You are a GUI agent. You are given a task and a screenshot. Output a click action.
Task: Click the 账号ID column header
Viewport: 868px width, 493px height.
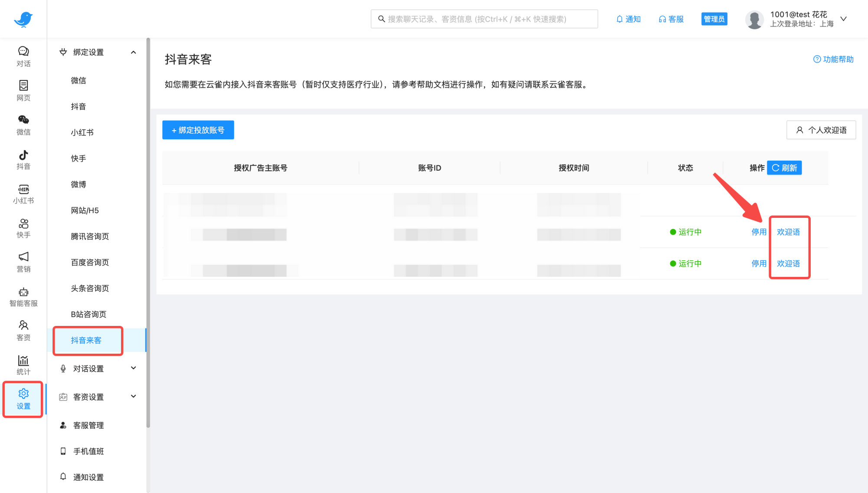[x=430, y=168]
